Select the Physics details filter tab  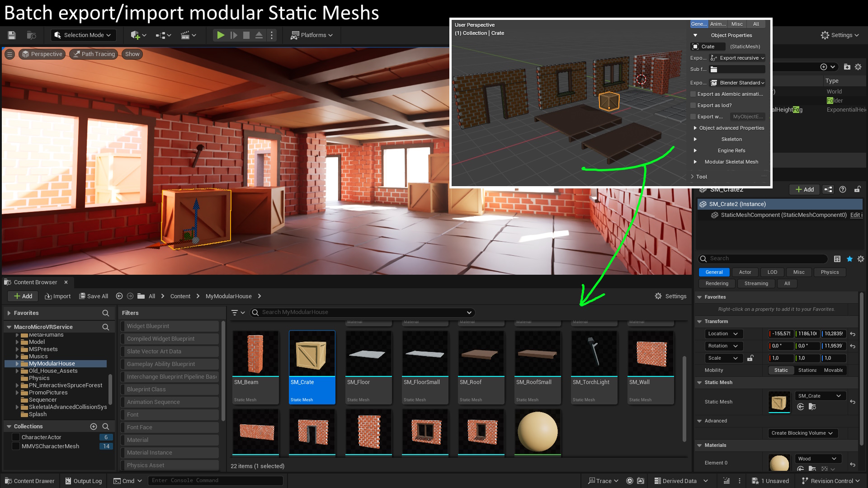830,272
